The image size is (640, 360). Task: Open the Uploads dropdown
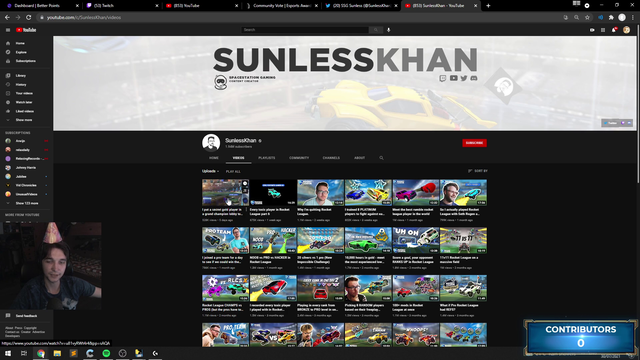tap(211, 171)
